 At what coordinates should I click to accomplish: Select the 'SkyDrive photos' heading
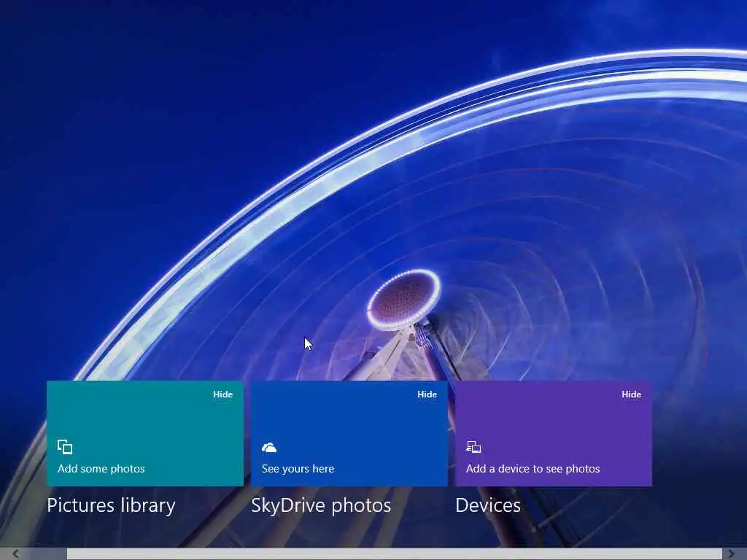pyautogui.click(x=321, y=505)
